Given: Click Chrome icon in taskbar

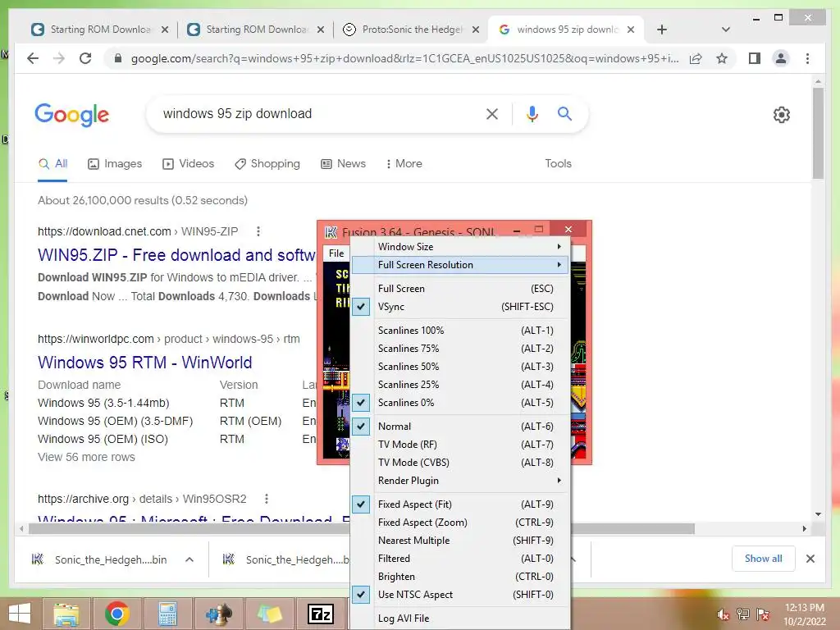Looking at the screenshot, I should click(x=117, y=614).
